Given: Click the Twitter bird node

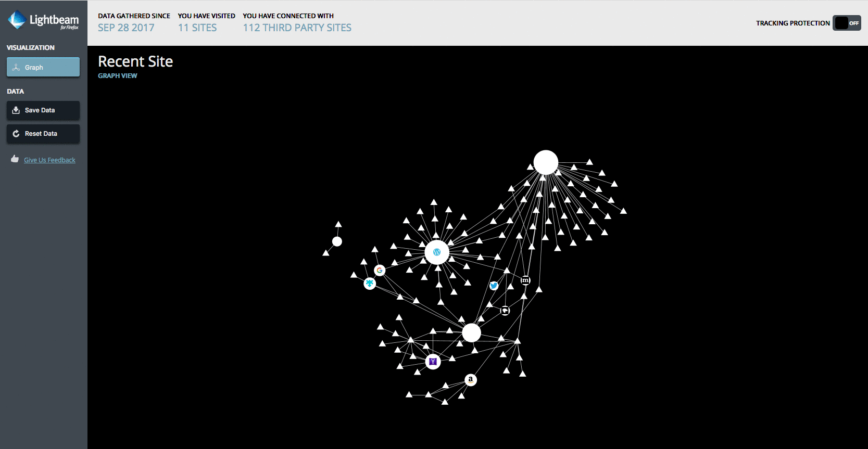Looking at the screenshot, I should point(494,286).
